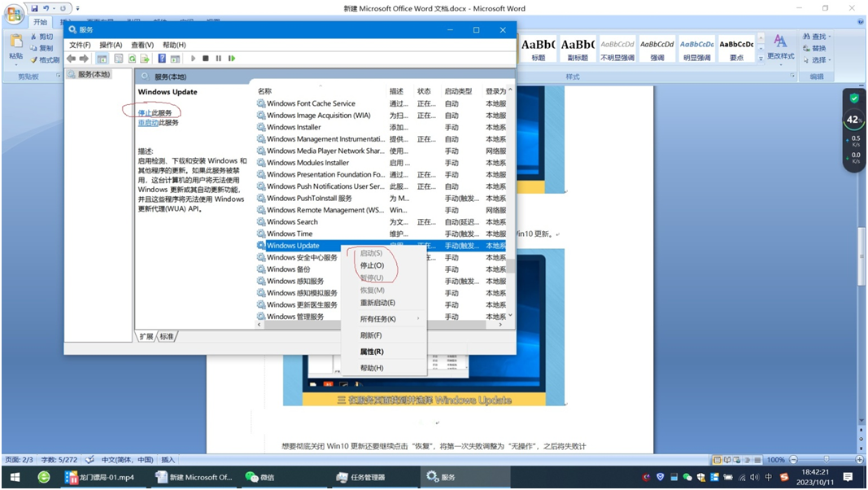This screenshot has height=490, width=868.
Task: Open the 剪贴板 dialog launcher in Word
Action: click(x=58, y=76)
